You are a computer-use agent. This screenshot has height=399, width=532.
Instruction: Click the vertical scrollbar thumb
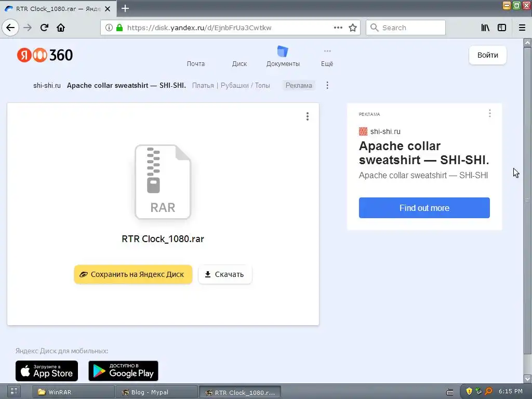(x=527, y=201)
